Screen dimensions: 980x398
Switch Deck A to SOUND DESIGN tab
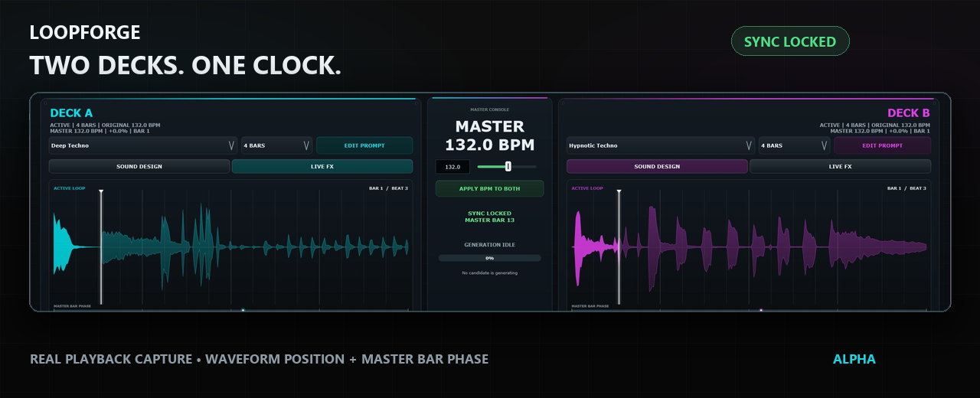[139, 166]
